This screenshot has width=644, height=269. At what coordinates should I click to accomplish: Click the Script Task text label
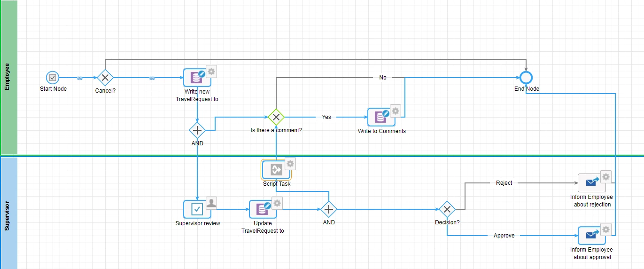click(277, 184)
